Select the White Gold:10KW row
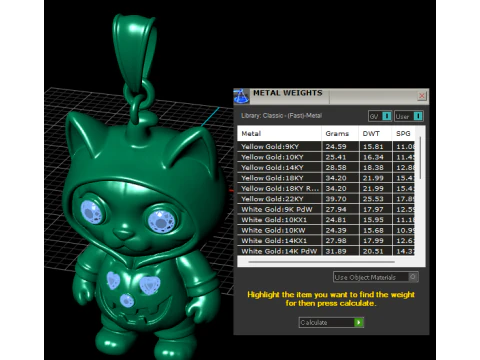 coord(326,230)
